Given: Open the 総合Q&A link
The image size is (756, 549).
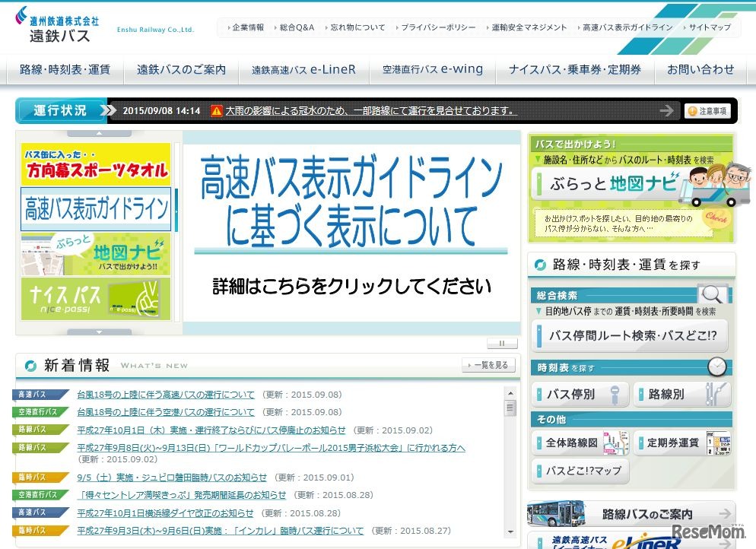Looking at the screenshot, I should click(x=297, y=27).
